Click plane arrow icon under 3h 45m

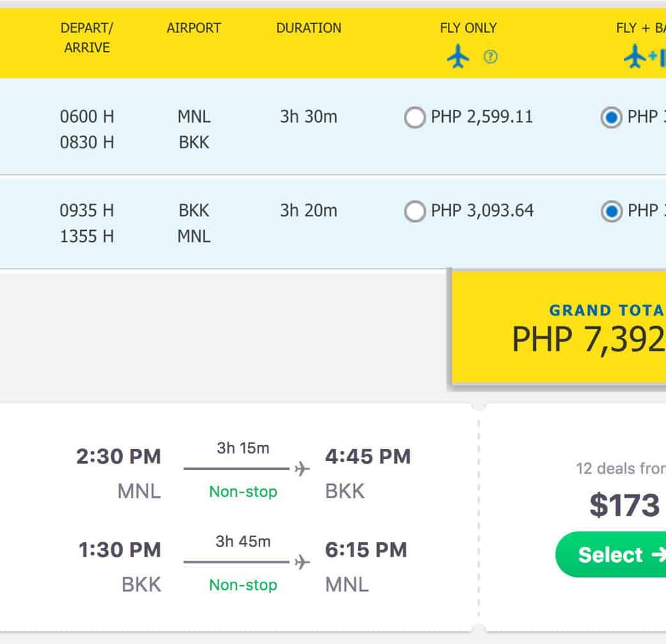302,562
